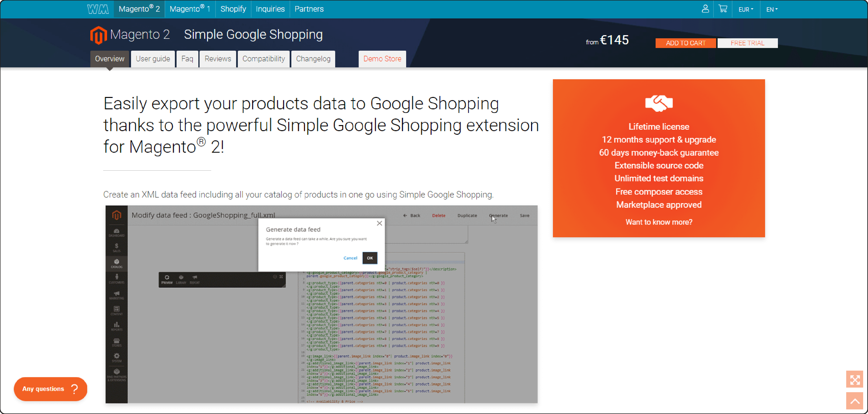Click Content icon in screenshot sidebar

coord(116,310)
